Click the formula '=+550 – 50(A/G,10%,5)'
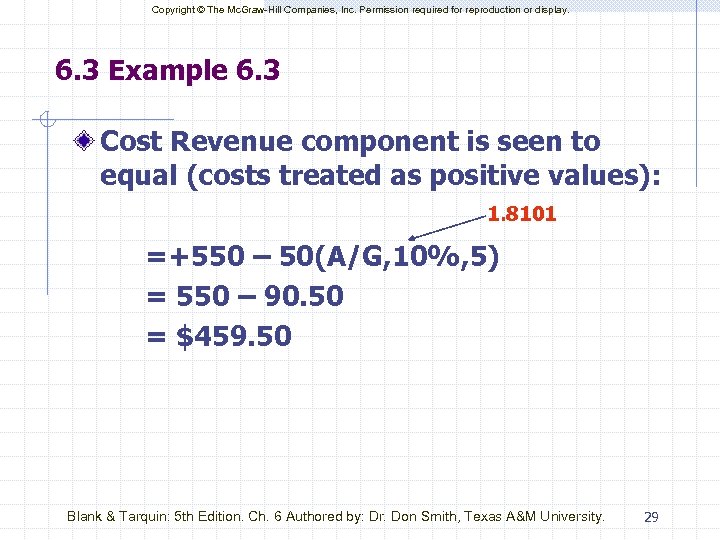 pos(323,257)
